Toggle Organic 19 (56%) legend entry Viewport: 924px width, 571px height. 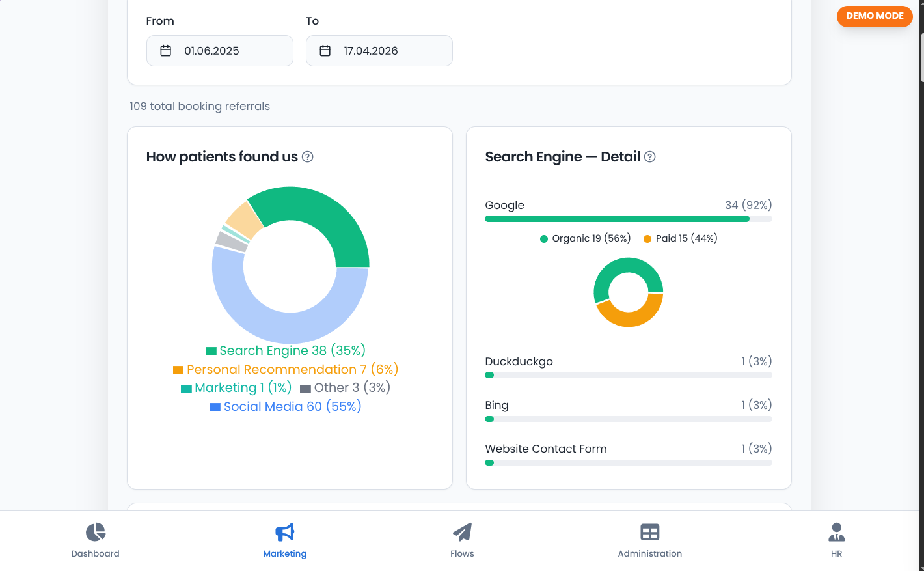586,238
